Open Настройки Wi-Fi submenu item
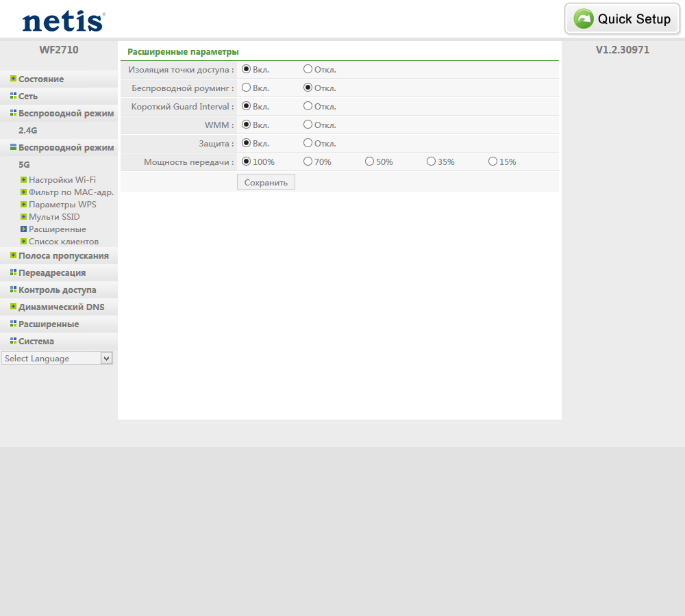Viewport: 685px width, 616px height. (x=62, y=179)
